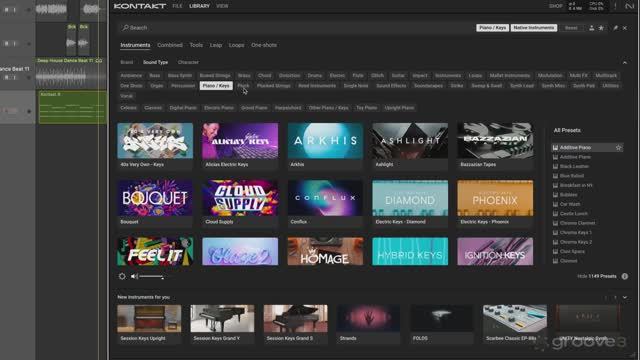640x360 pixels.
Task: Remove the Piano / Keys filter chip
Action: click(x=492, y=28)
